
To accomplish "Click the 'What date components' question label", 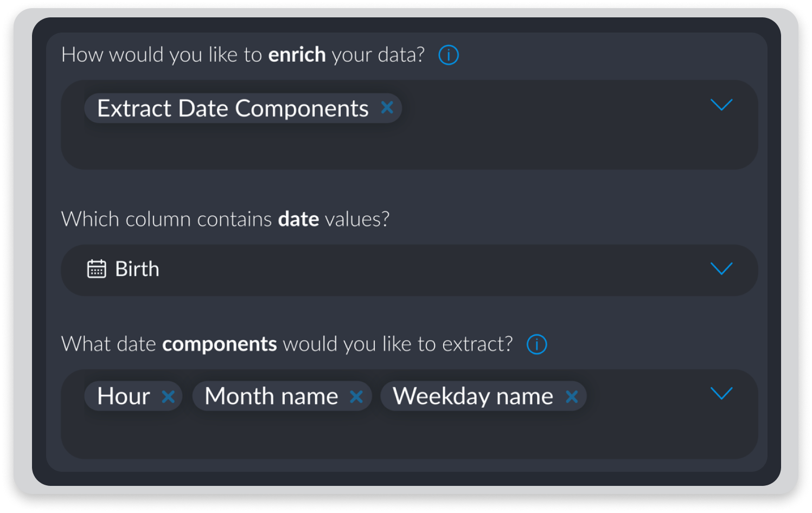I will [x=287, y=344].
